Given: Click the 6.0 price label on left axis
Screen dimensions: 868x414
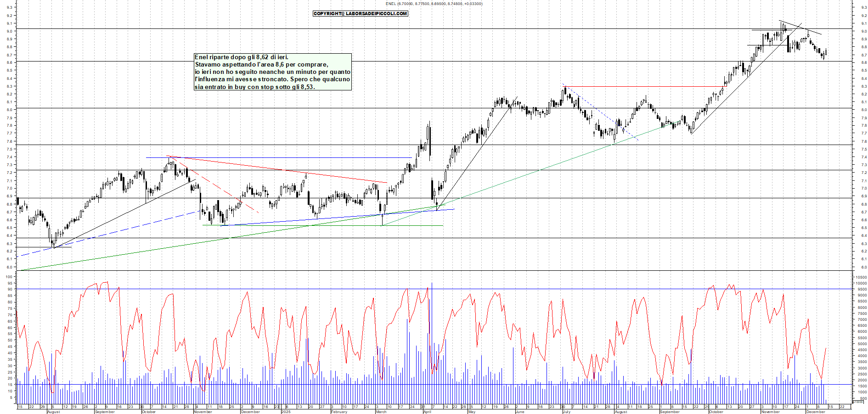Looking at the screenshot, I should point(9,267).
